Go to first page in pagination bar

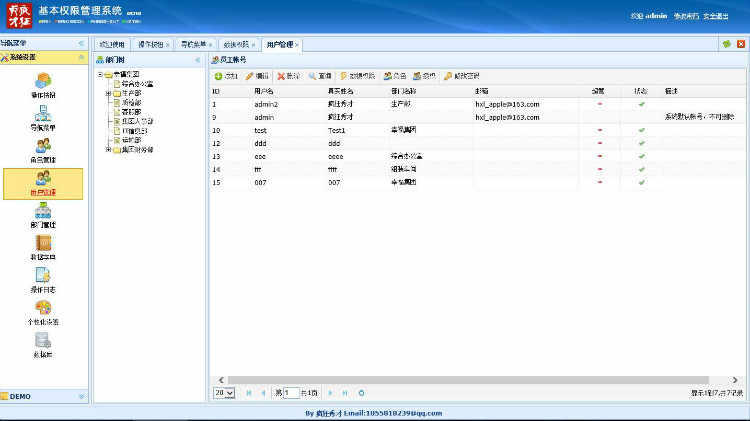tap(249, 393)
